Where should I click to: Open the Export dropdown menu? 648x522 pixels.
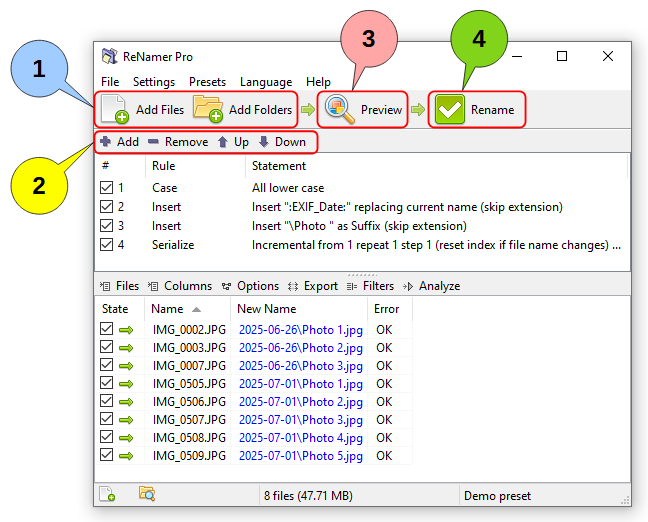pyautogui.click(x=313, y=286)
